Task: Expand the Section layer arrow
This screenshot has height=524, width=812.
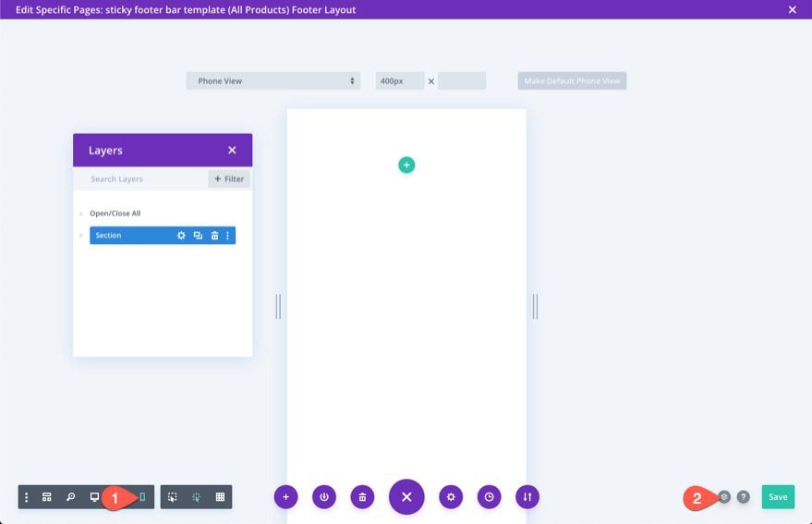Action: click(x=81, y=236)
